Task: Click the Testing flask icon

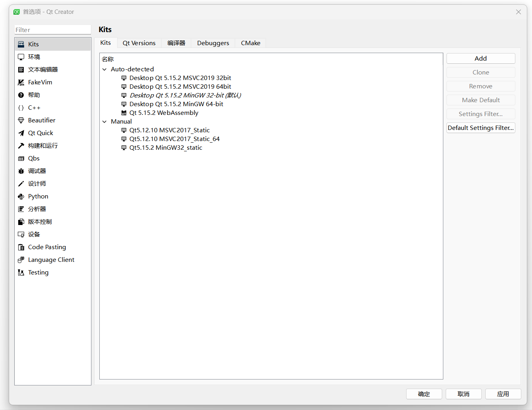Action: click(x=21, y=273)
